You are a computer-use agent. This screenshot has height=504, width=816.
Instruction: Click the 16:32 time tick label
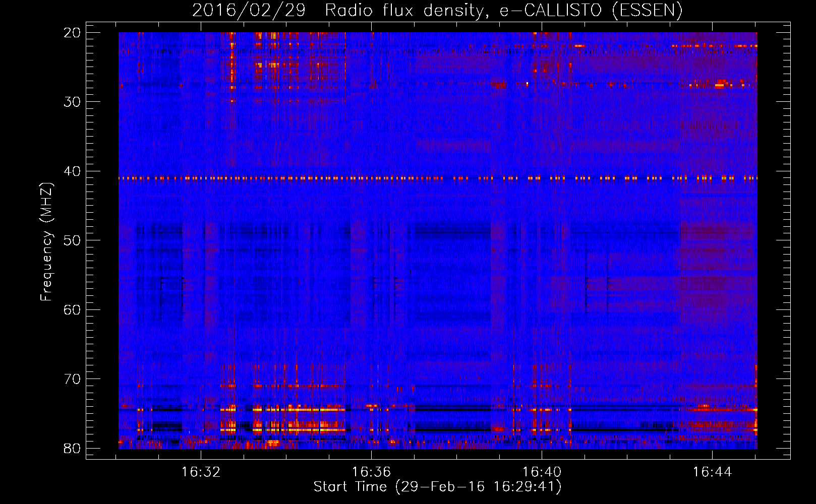[x=201, y=472]
